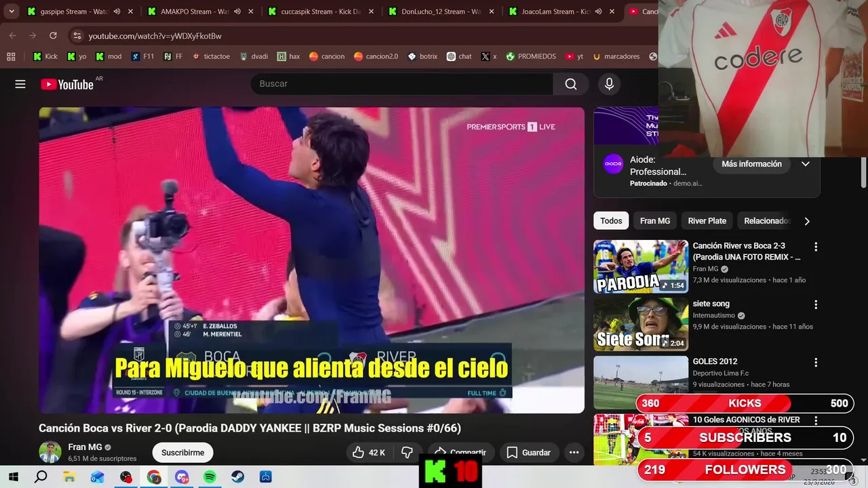The width and height of the screenshot is (868, 488).
Task: Click the Suscribirme button
Action: coord(182,453)
